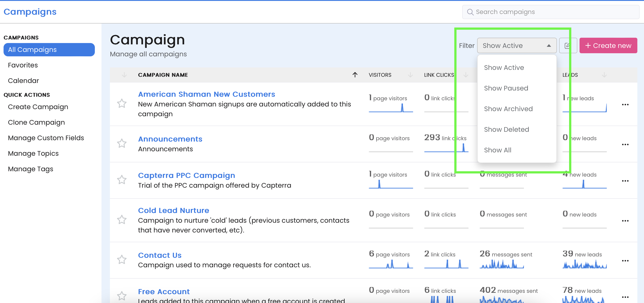Open the Announcements campaign link
This screenshot has height=303, width=644.
(x=170, y=139)
